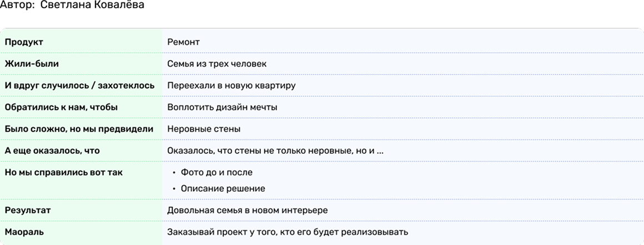Select the А еще оказалось, что label
The height and width of the screenshot is (245, 644).
point(52,151)
